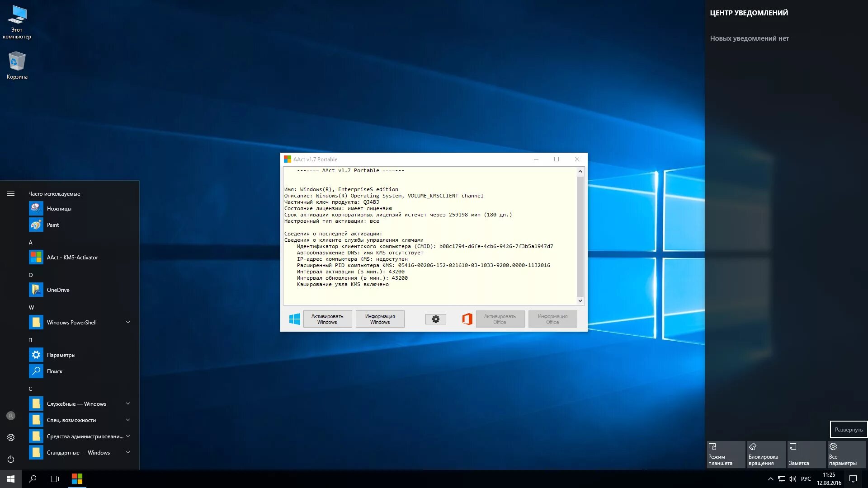Click the network tray icon
Screen dimensions: 868x488
click(x=782, y=479)
